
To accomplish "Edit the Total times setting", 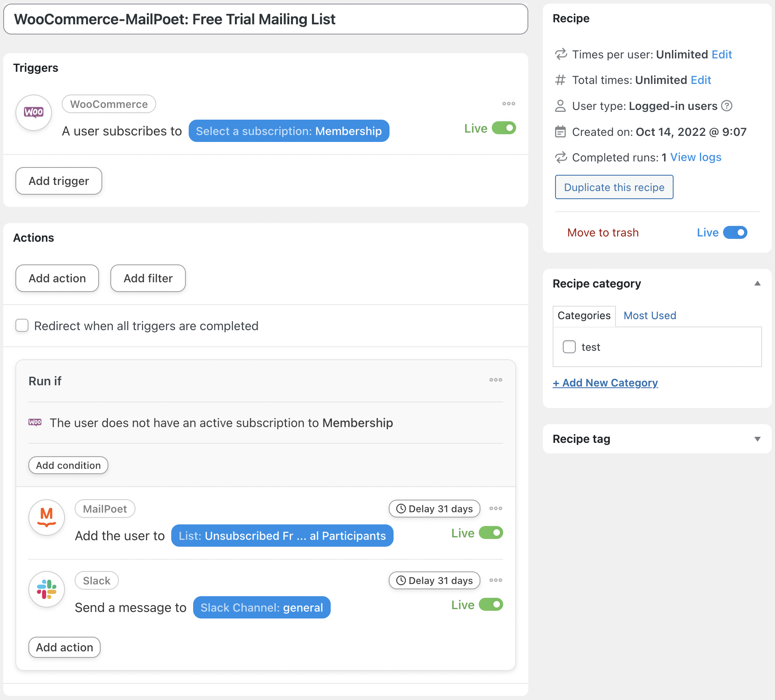I will [x=701, y=80].
